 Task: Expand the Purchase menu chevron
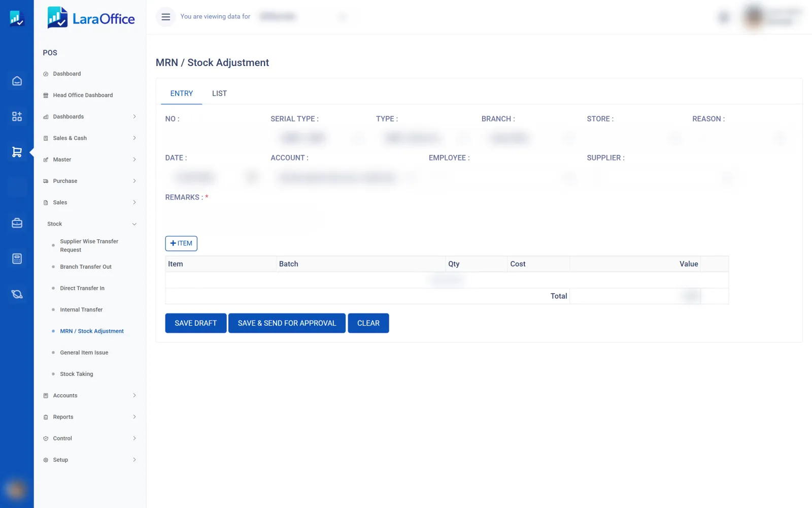pos(134,181)
